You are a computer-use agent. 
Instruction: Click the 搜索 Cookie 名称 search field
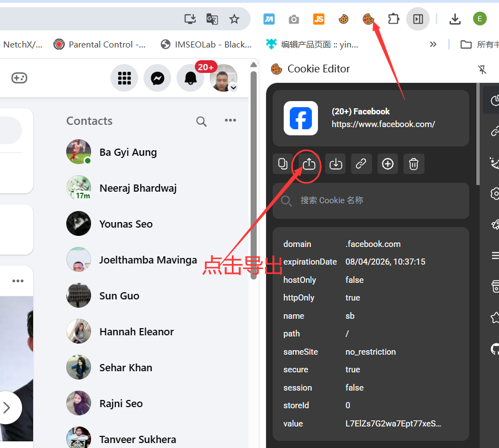coord(371,201)
